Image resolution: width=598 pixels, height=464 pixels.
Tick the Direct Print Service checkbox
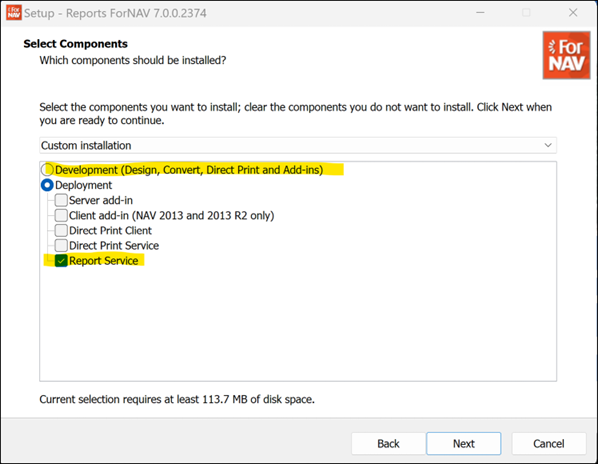pos(61,246)
